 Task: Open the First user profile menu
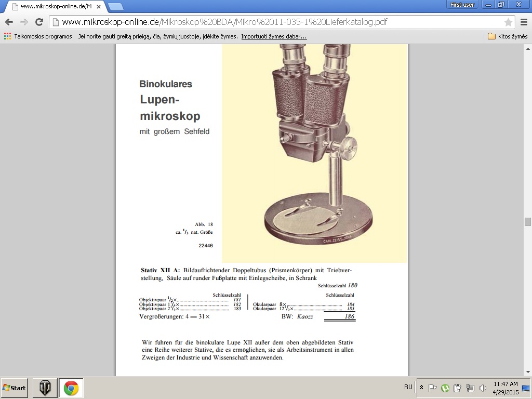tap(462, 5)
